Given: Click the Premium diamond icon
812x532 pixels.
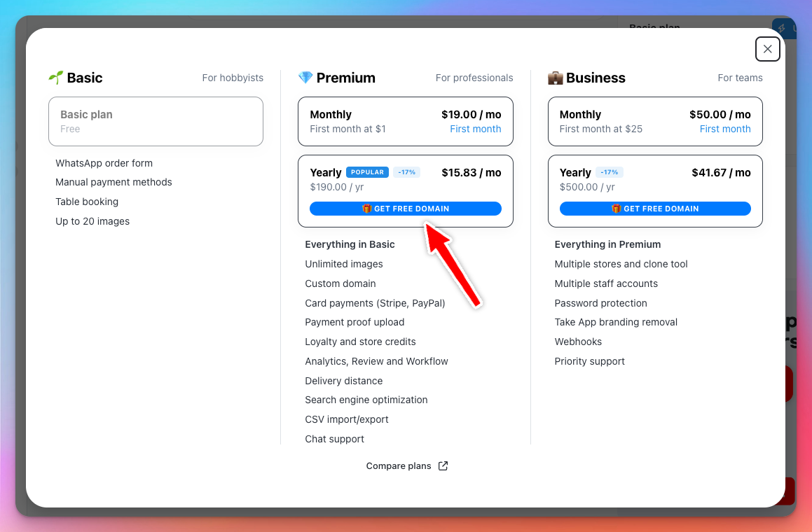Looking at the screenshot, I should (x=305, y=78).
